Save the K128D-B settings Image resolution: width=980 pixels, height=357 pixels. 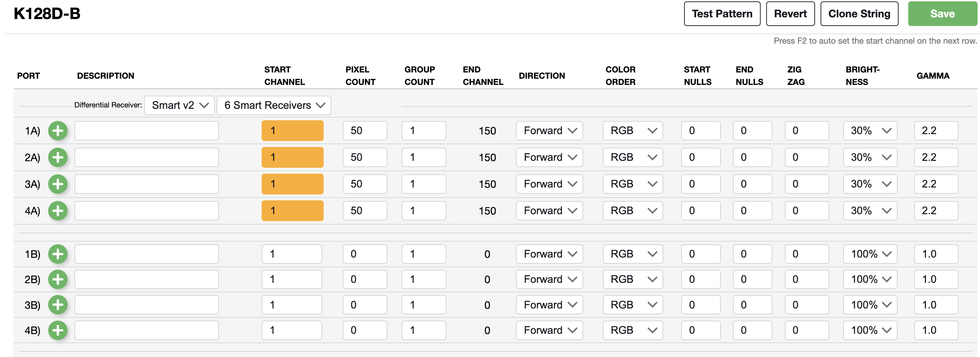point(942,14)
